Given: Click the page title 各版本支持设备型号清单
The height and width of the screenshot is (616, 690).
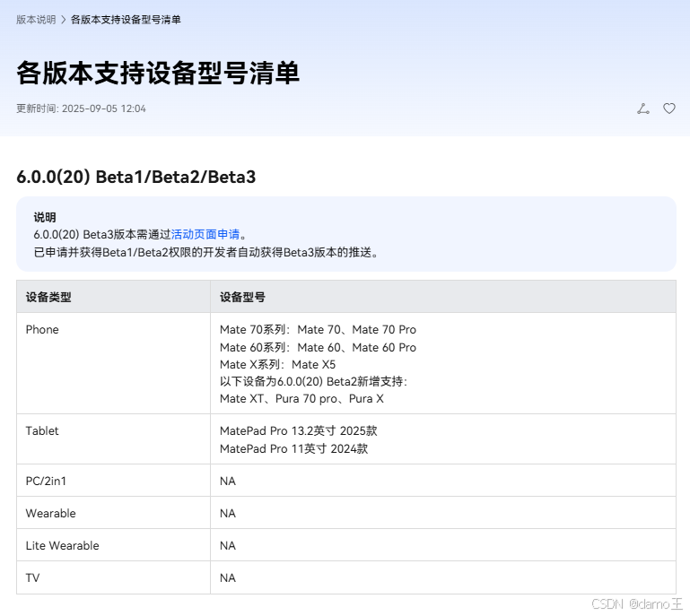Looking at the screenshot, I should (x=158, y=73).
